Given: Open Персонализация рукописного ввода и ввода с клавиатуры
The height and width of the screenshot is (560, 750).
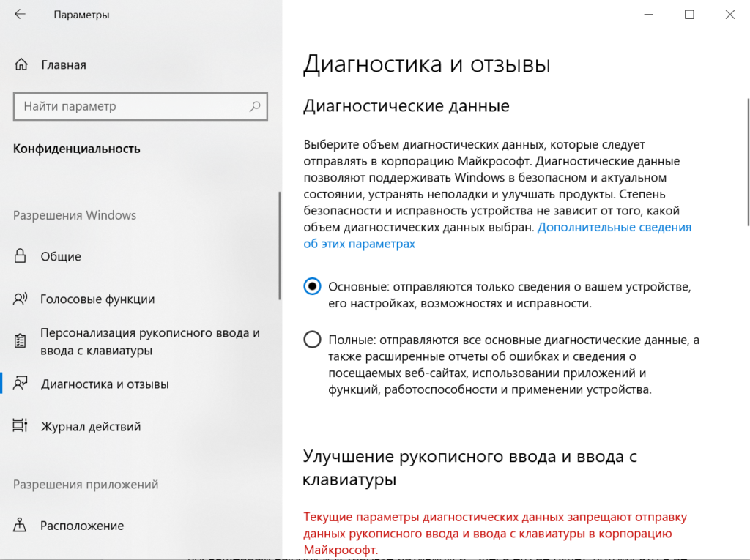Looking at the screenshot, I should [149, 341].
